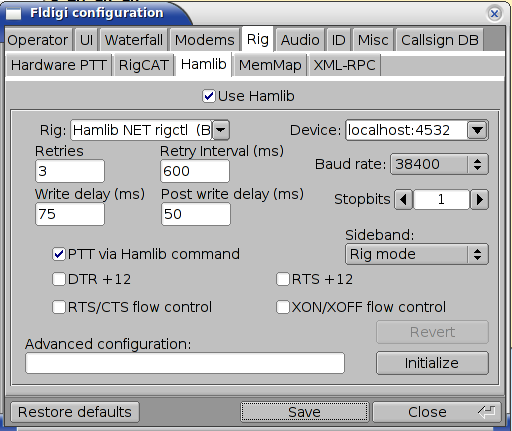This screenshot has height=431, width=512.
Task: Click Restore defaults button
Action: pos(75,412)
